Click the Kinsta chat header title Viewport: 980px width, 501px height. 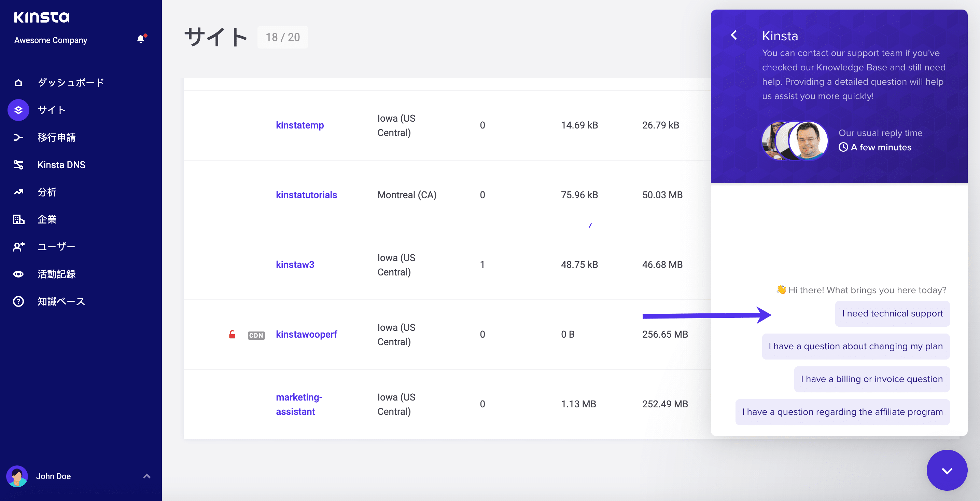(x=780, y=36)
